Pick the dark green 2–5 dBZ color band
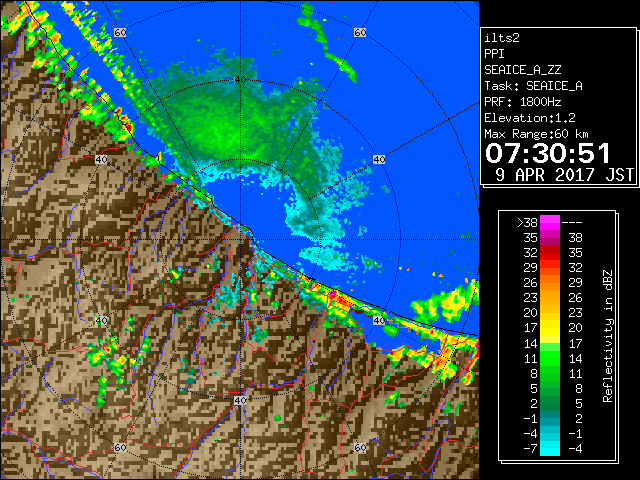Viewport: 640px width, 480px height. coord(550,404)
